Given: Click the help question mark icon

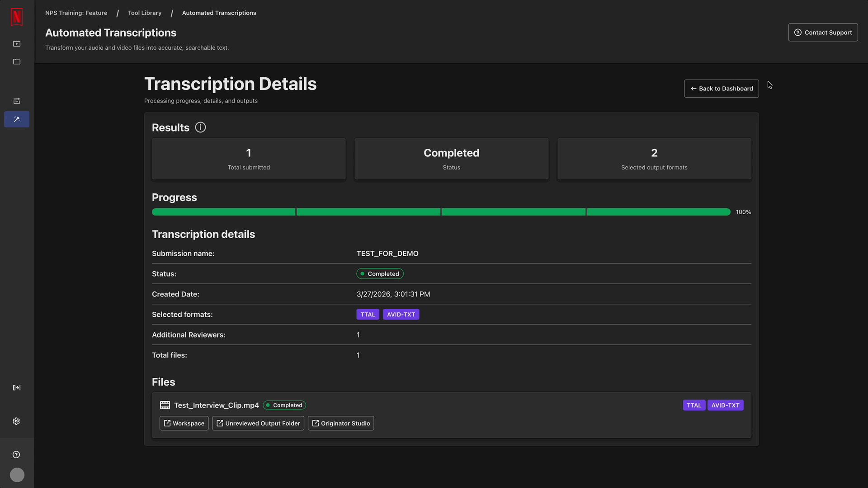Looking at the screenshot, I should pyautogui.click(x=17, y=455).
